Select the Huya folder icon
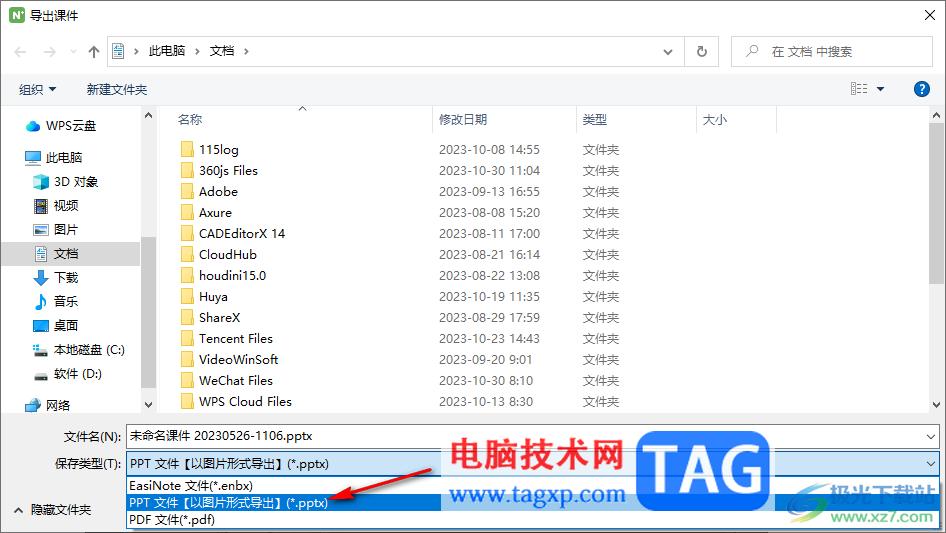946x533 pixels. pos(188,296)
